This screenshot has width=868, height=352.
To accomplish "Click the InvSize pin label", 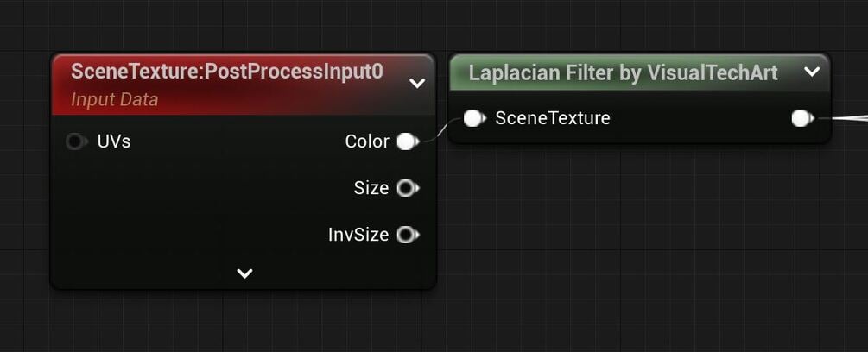I will point(358,235).
